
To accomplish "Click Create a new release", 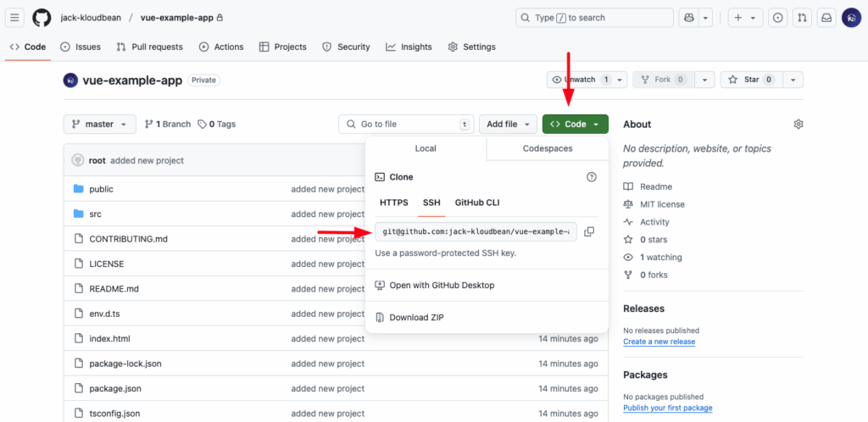I will click(x=659, y=341).
